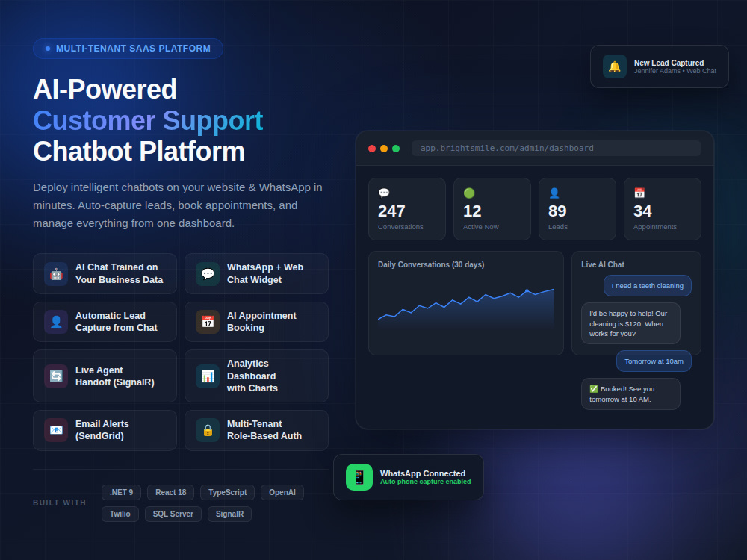Image resolution: width=747 pixels, height=560 pixels.
Task: Click the yellow window dot in dashboard mockup
Action: coord(384,149)
